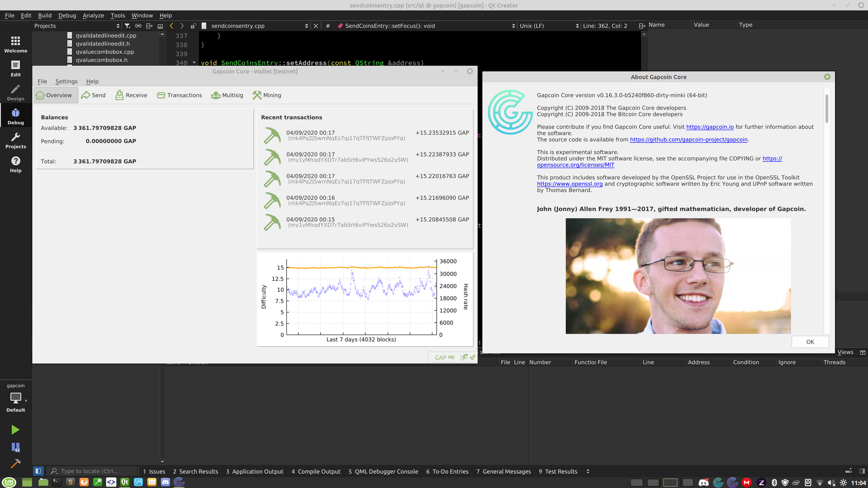Click the filter tree icon in Projects
The width and height of the screenshot is (868, 488).
pyautogui.click(x=127, y=26)
